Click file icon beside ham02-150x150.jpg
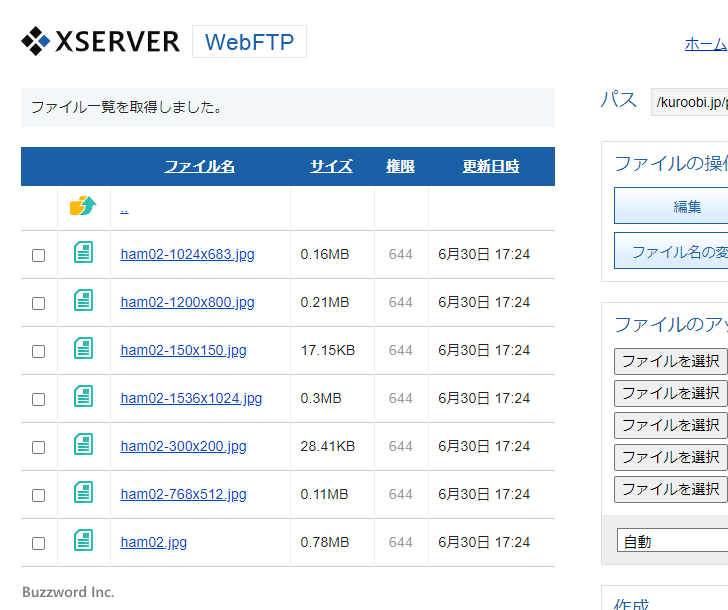This screenshot has width=728, height=610. tap(84, 349)
